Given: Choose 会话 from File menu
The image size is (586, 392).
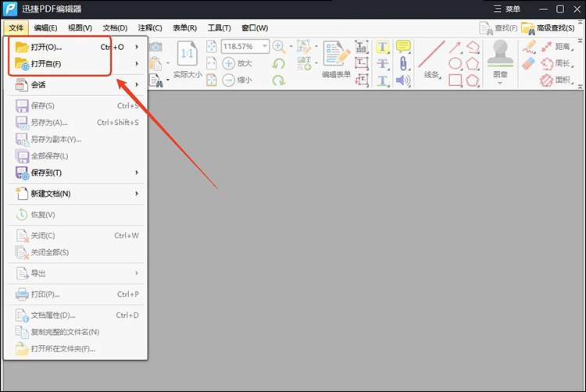Looking at the screenshot, I should click(x=76, y=85).
